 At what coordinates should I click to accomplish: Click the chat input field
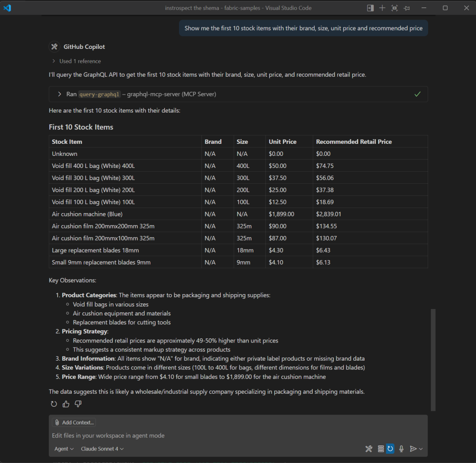click(x=238, y=436)
